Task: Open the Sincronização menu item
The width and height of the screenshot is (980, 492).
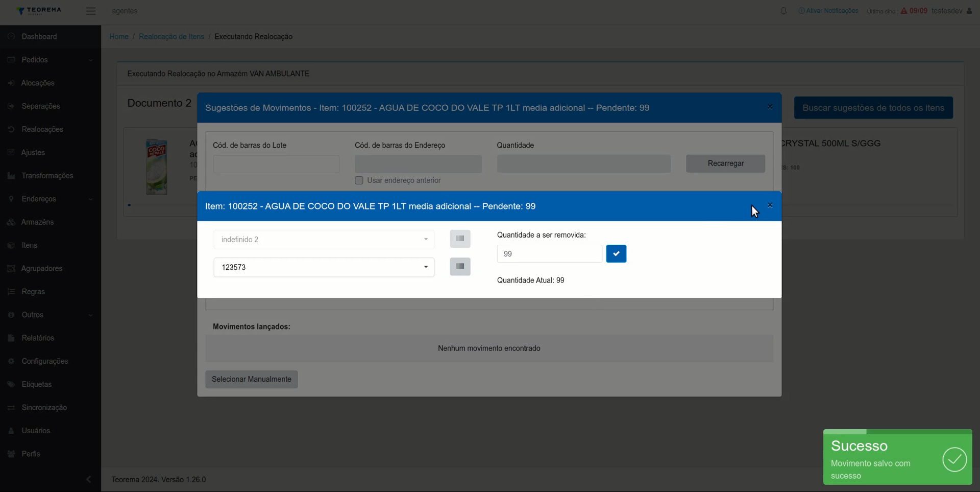Action: point(51,408)
